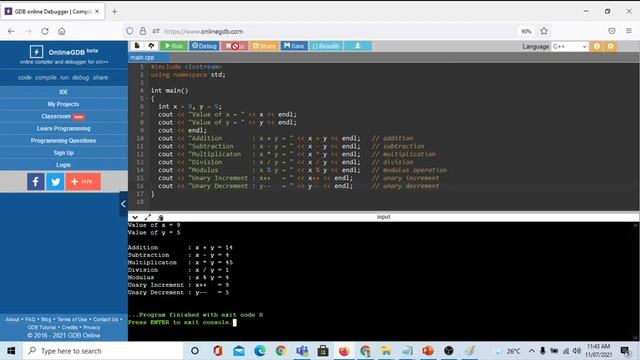640x360 pixels.
Task: Go back with the browser back arrow
Action: click(x=11, y=31)
